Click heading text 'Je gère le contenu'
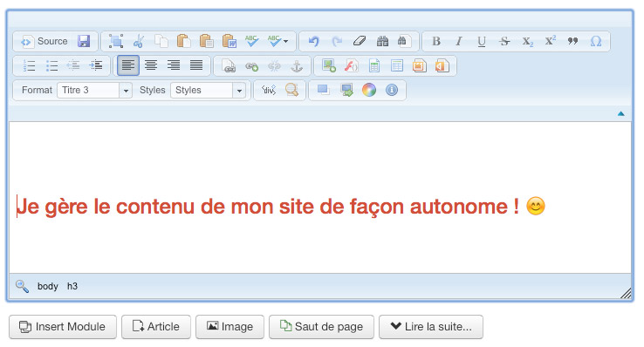 pos(106,207)
